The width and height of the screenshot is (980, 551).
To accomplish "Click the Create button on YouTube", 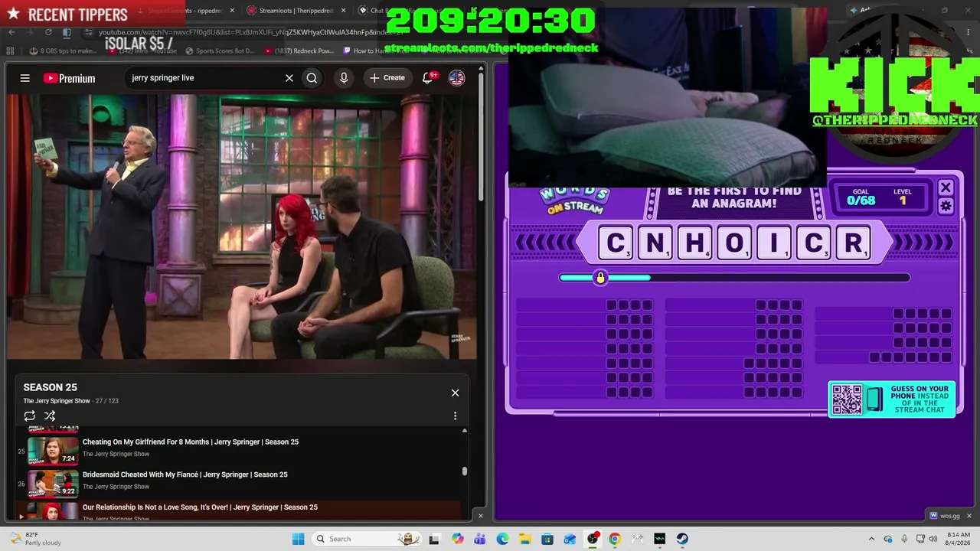I will tap(387, 78).
